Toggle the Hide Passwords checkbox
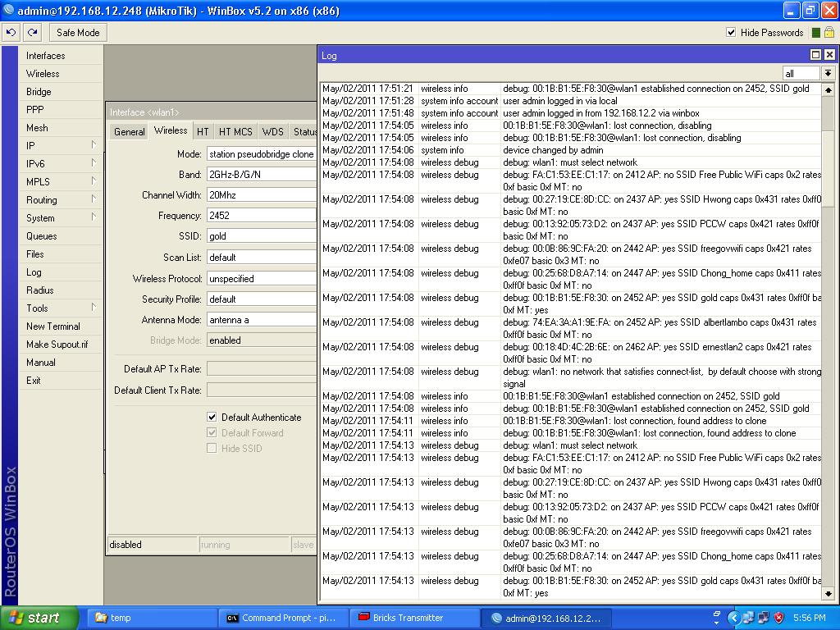The height and width of the screenshot is (630, 840). [x=731, y=32]
